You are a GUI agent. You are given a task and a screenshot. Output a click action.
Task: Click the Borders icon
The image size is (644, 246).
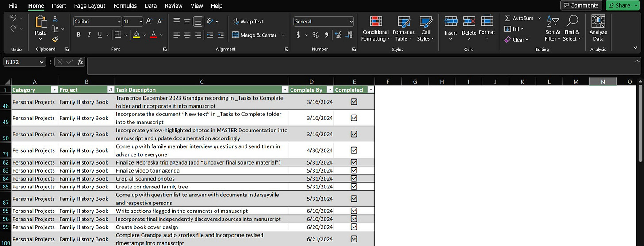click(x=118, y=35)
